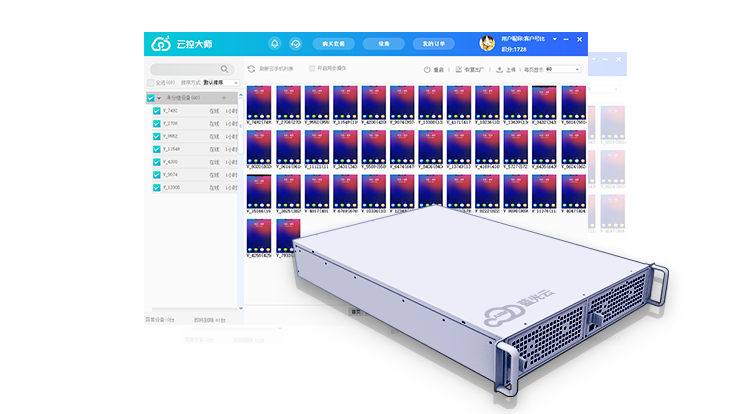Open dropdown arrow in the background window
This screenshot has width=732, height=414.
pyautogui.click(x=594, y=59)
